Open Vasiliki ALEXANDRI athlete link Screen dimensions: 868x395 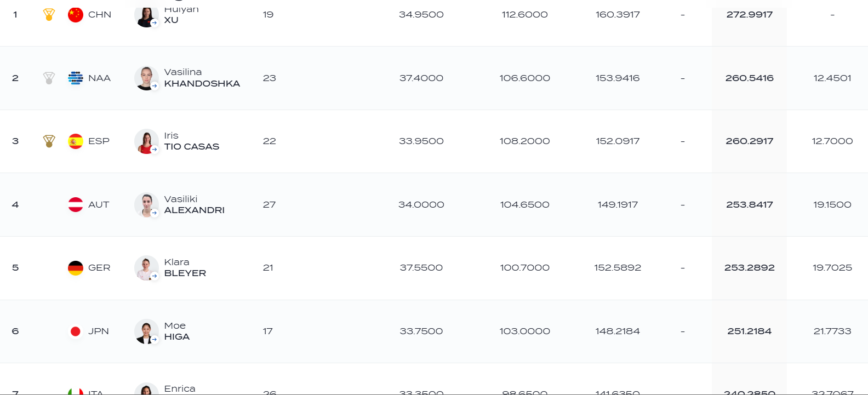pyautogui.click(x=194, y=205)
